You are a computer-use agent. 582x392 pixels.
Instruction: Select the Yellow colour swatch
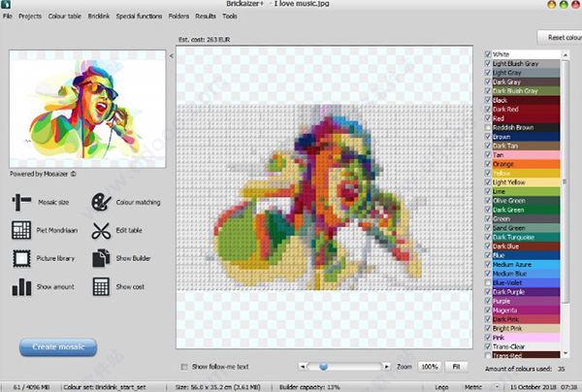coord(526,174)
